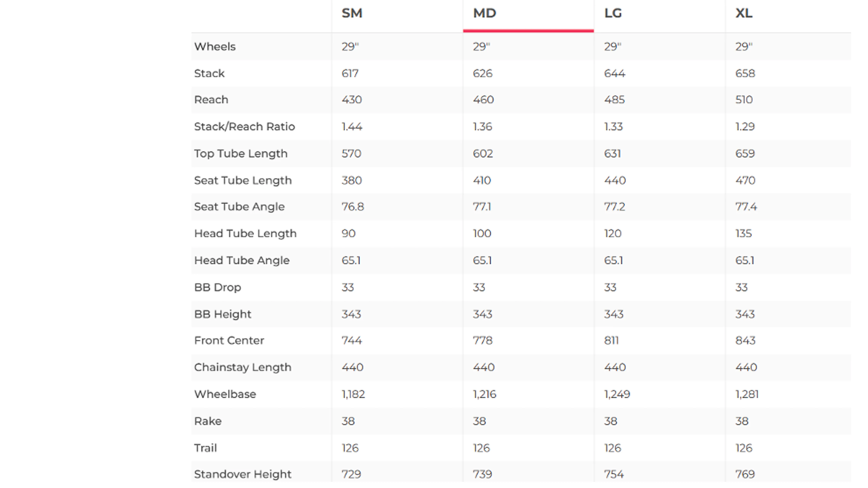
Task: Click the Seat Tube Angle label
Action: [239, 207]
